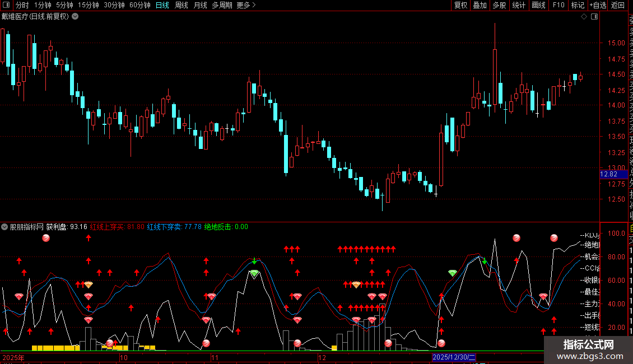Click the split-window icon beside the diamond

pos(594,17)
